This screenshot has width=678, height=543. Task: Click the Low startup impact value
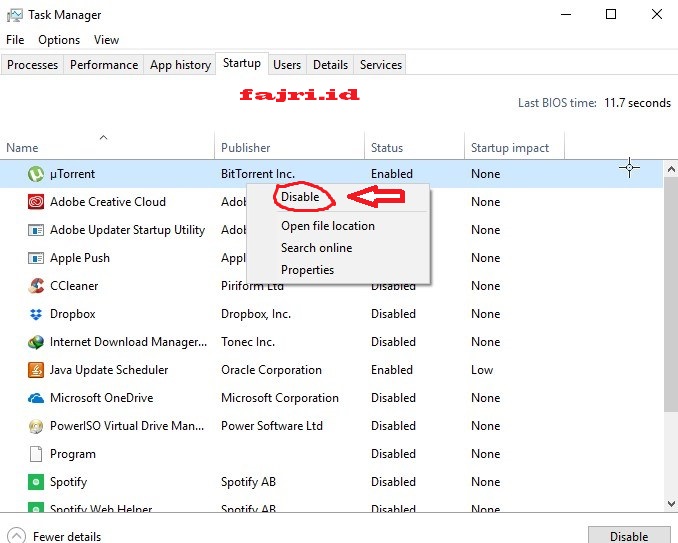coord(482,370)
